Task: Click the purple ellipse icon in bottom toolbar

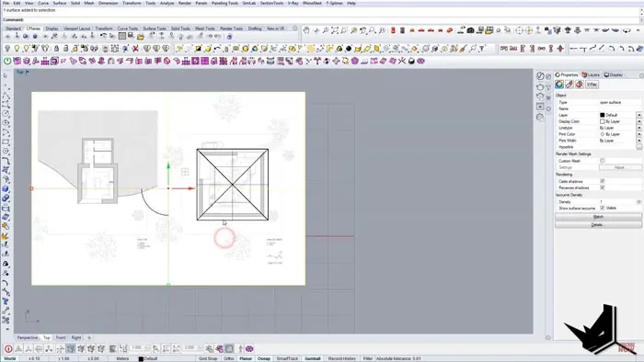Action: click(x=249, y=349)
